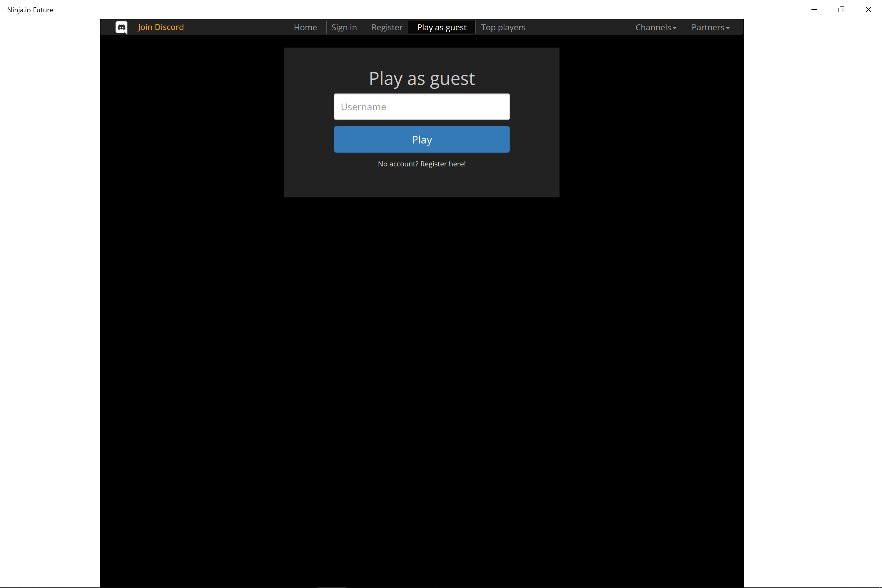Expand the Channels dropdown menu
This screenshot has width=882, height=588.
(x=653, y=27)
